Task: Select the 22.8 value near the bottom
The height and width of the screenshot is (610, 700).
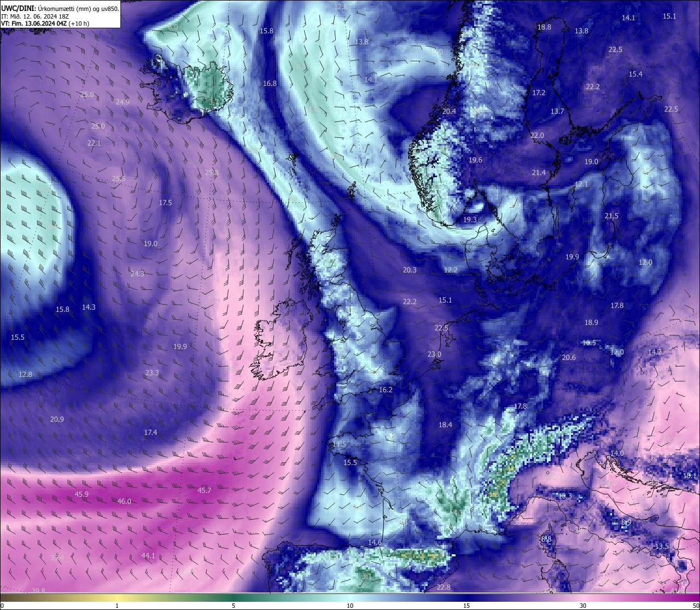Action: point(444,587)
